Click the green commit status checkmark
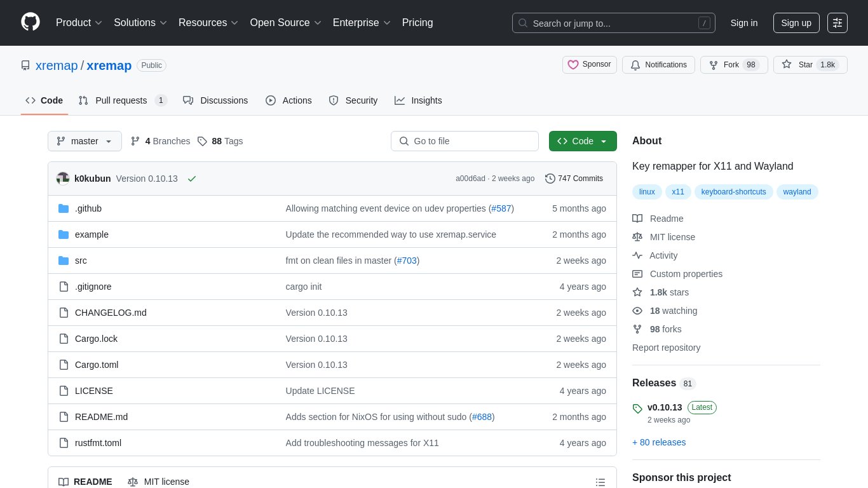Screen dimensions: 868x488 (192, 179)
